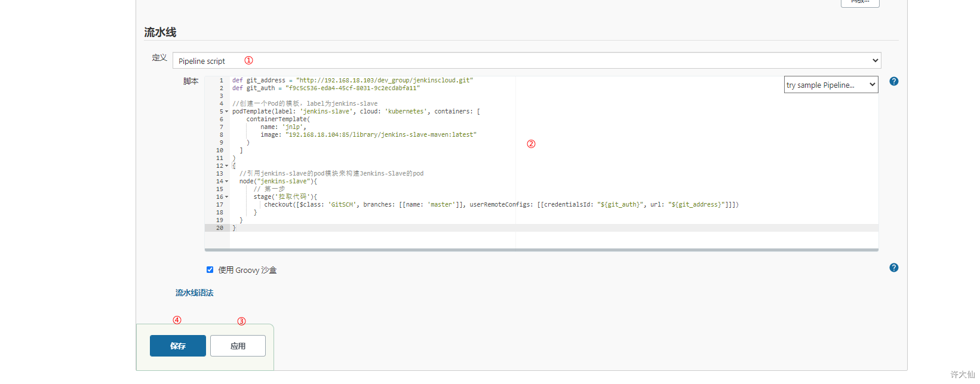This screenshot has height=384, width=980.
Task: Collapse the stage block at line 16
Action: (226, 197)
